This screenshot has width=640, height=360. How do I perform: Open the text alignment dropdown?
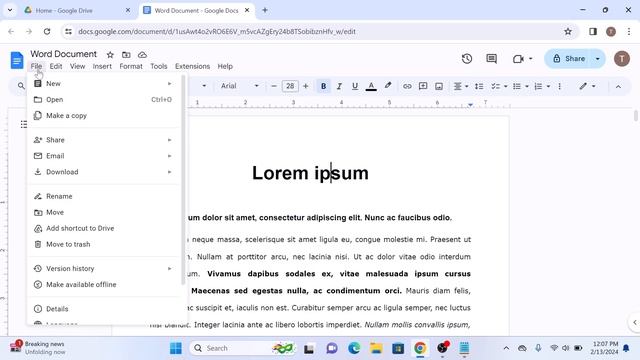click(461, 86)
